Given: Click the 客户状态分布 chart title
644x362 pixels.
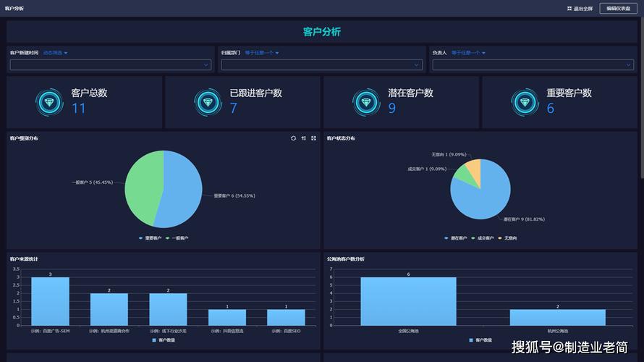Looking at the screenshot, I should coord(341,138).
